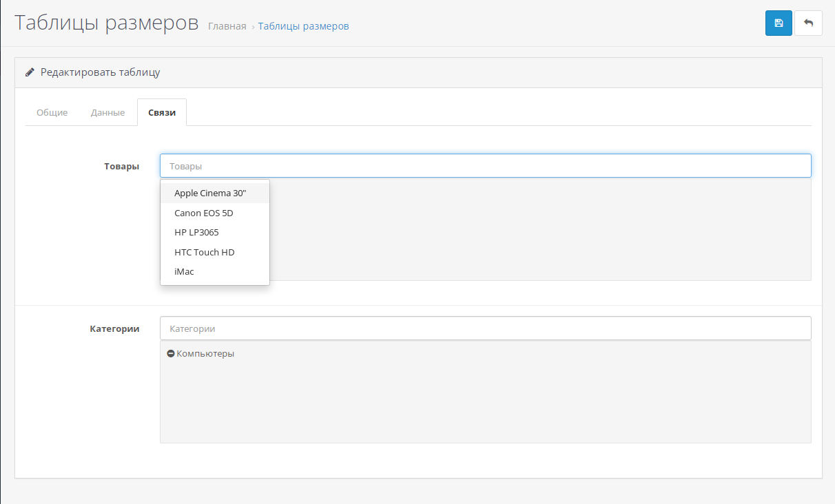Switch to the Общие tab
The height and width of the screenshot is (504, 835).
tap(52, 112)
